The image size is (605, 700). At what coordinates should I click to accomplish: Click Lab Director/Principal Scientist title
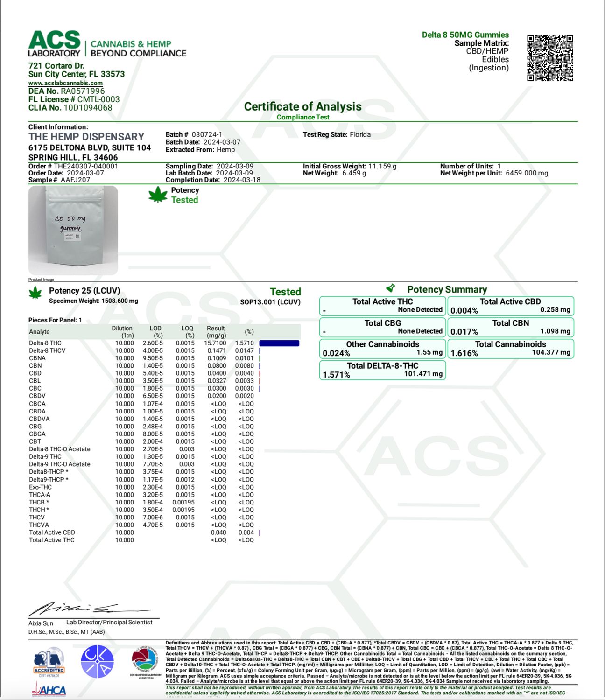pos(109,622)
